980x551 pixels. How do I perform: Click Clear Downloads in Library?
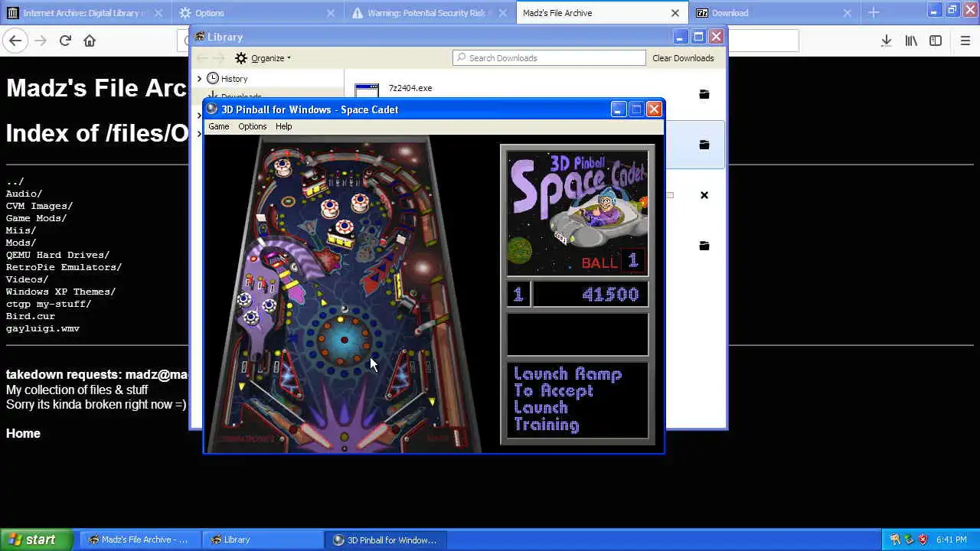(683, 58)
